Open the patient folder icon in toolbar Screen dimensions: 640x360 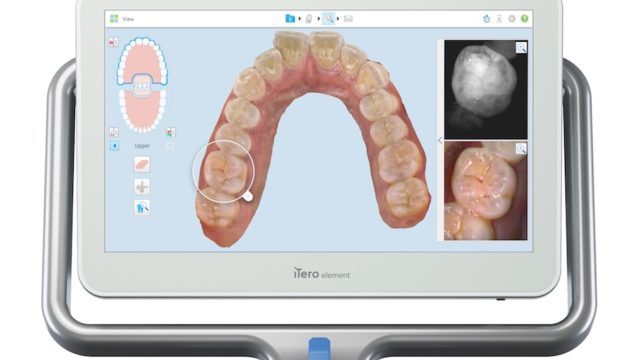(290, 18)
